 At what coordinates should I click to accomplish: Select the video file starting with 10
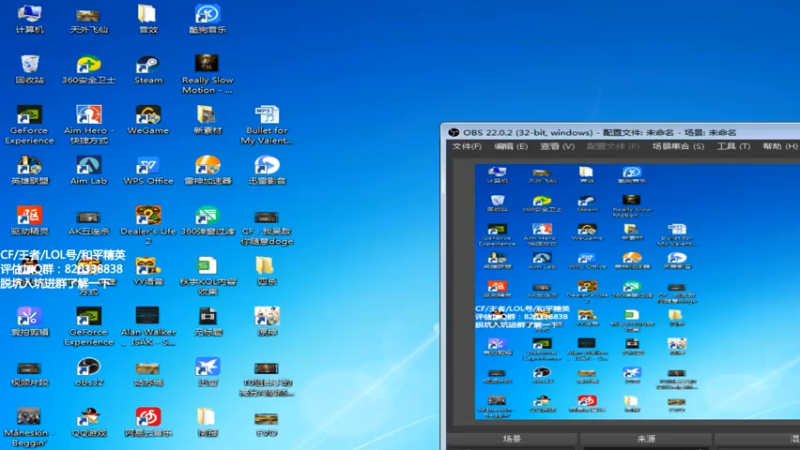pyautogui.click(x=266, y=380)
